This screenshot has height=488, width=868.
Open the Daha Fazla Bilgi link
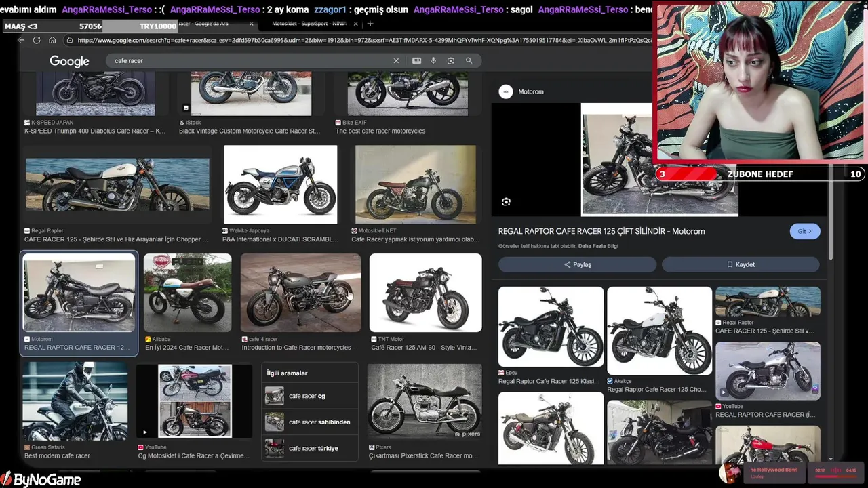click(x=598, y=246)
